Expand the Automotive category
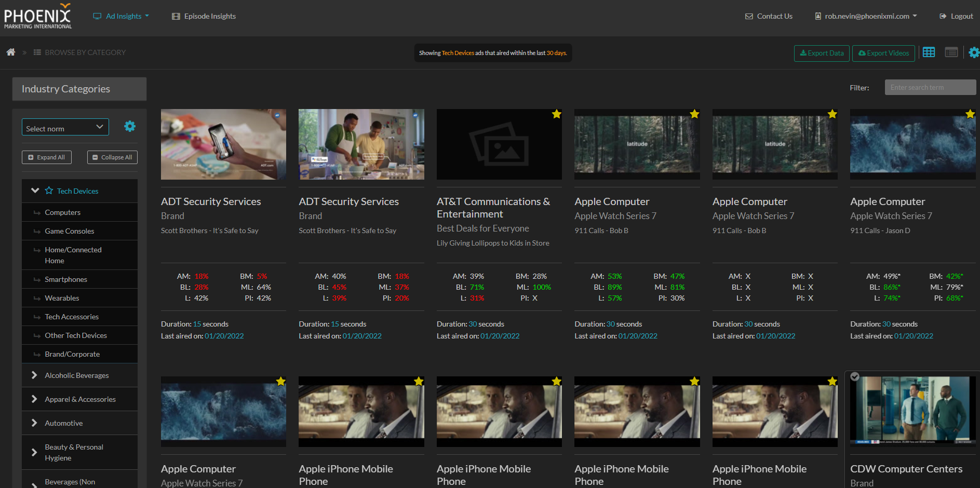Viewport: 980px width, 488px height. tap(34, 423)
